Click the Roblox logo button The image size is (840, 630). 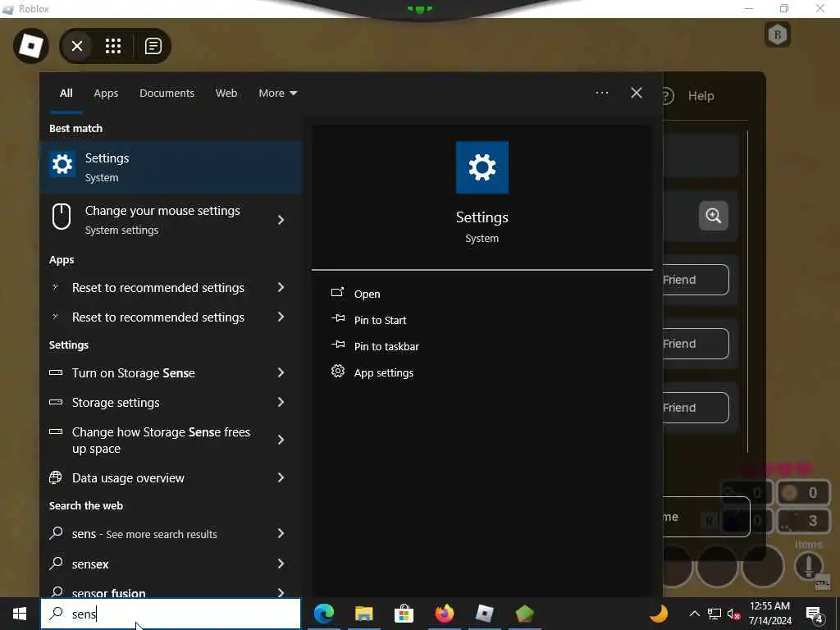click(x=31, y=46)
